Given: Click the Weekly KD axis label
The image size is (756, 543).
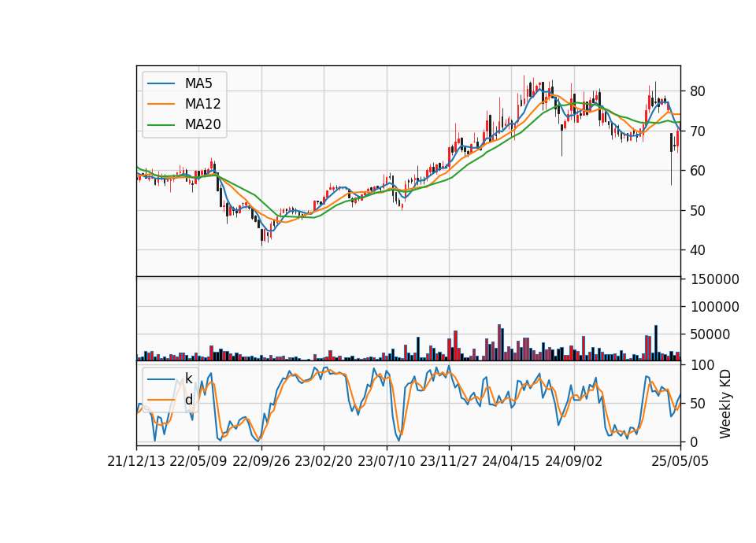Looking at the screenshot, I should (725, 404).
